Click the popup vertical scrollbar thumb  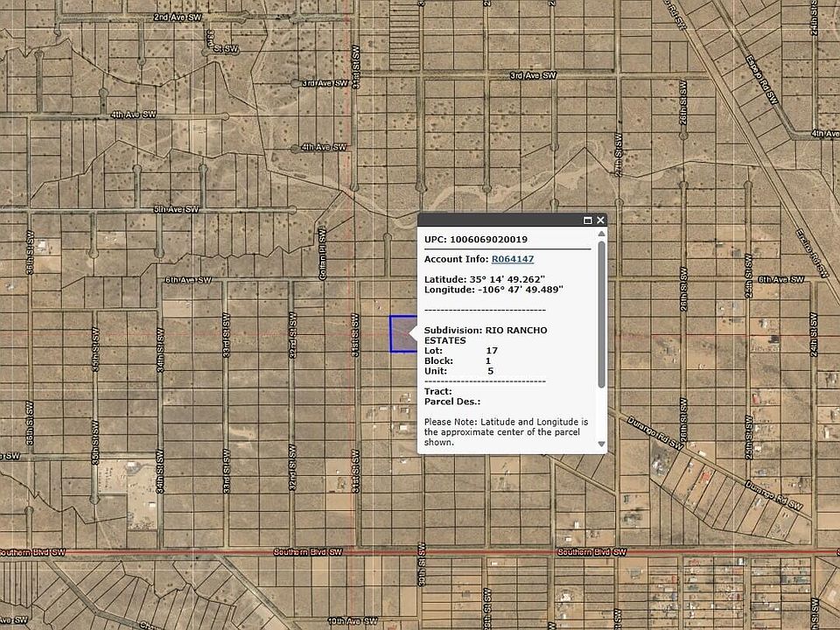pyautogui.click(x=601, y=315)
